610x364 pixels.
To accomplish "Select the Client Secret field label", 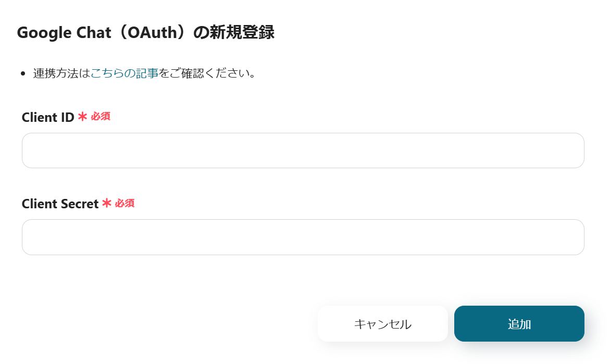I will (60, 204).
